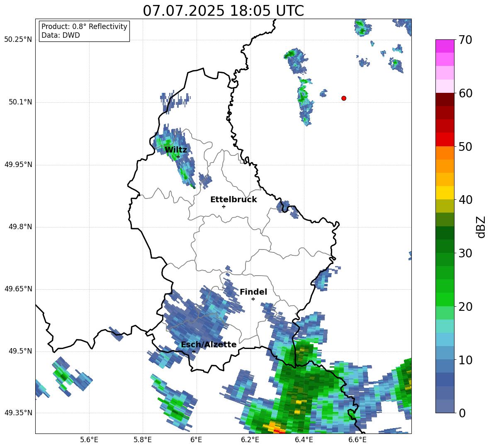Click the title 07.07.2025 18:05 UTC
Screen dimensions: 491x448
coord(223,11)
